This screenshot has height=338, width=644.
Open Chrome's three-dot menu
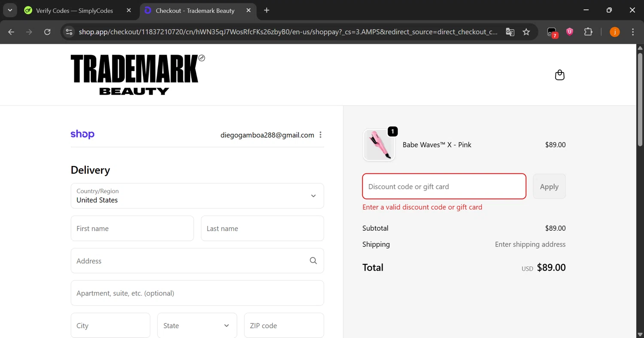(x=633, y=32)
